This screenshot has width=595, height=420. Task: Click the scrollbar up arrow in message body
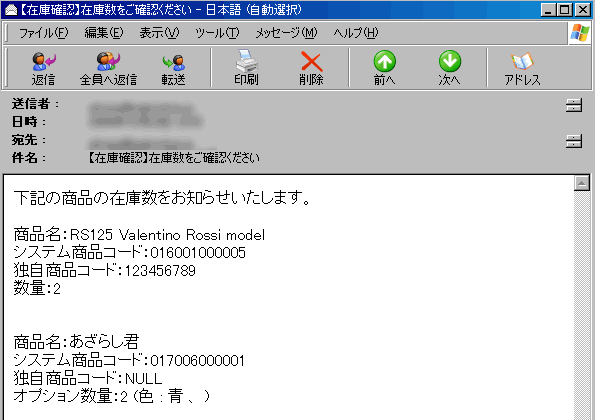(x=582, y=183)
